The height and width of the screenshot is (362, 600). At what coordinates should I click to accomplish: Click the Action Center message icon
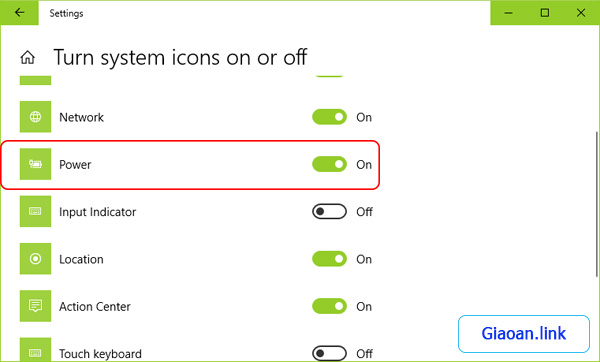tap(35, 306)
